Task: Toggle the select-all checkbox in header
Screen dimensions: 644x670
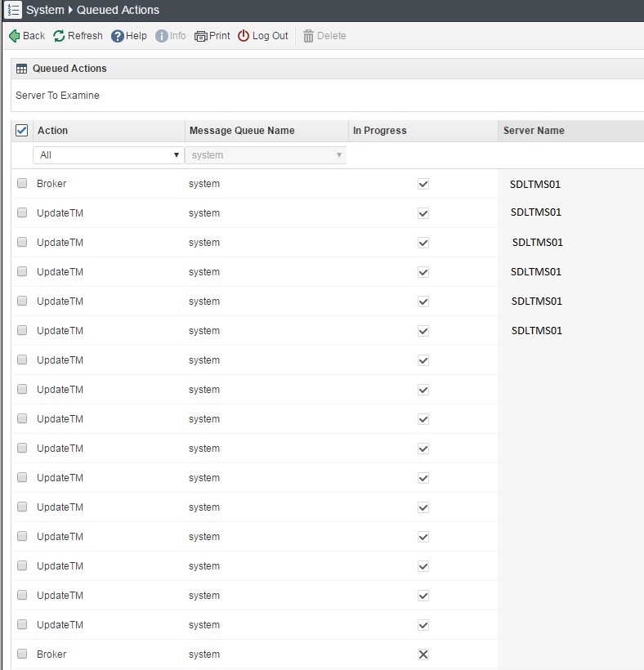Action: (x=22, y=131)
